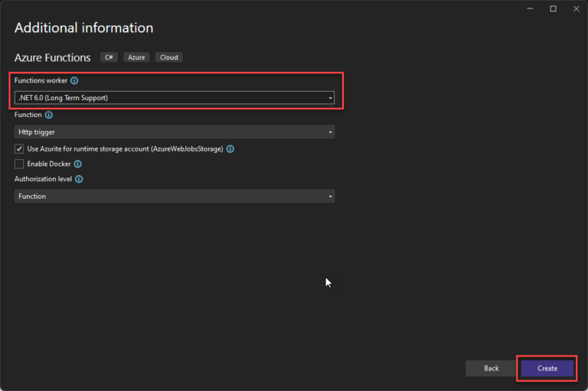Select the Azure tag label
The width and height of the screenshot is (588, 391).
(x=136, y=57)
